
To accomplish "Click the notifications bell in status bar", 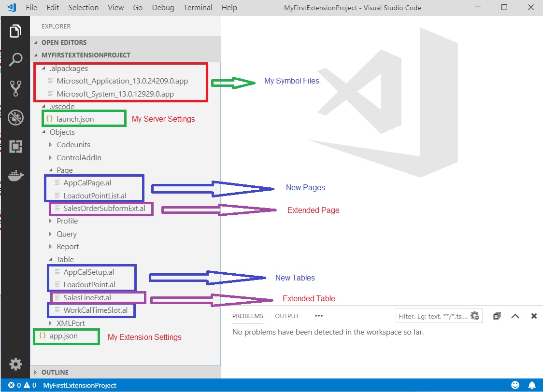I will coord(532,385).
